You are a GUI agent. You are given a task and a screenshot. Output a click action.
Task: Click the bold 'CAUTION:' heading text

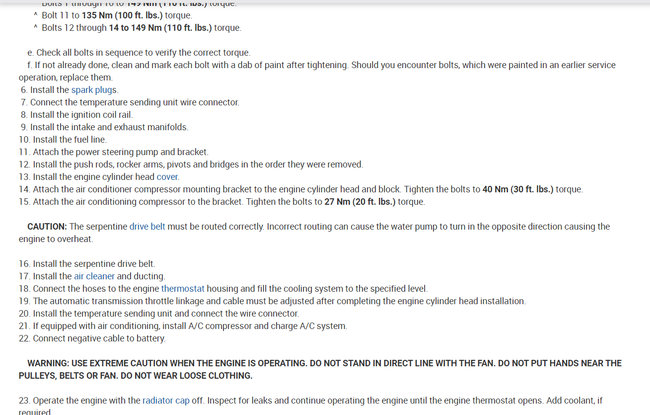(47, 227)
